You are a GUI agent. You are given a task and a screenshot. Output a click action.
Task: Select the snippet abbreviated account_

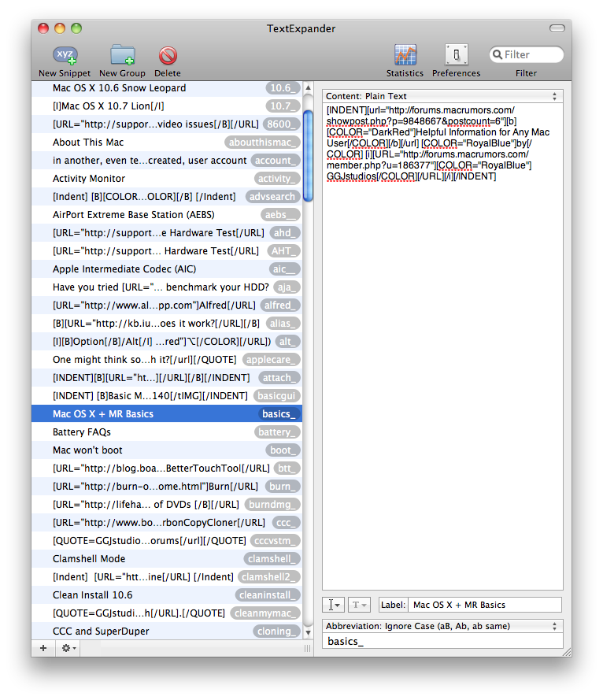[166, 161]
